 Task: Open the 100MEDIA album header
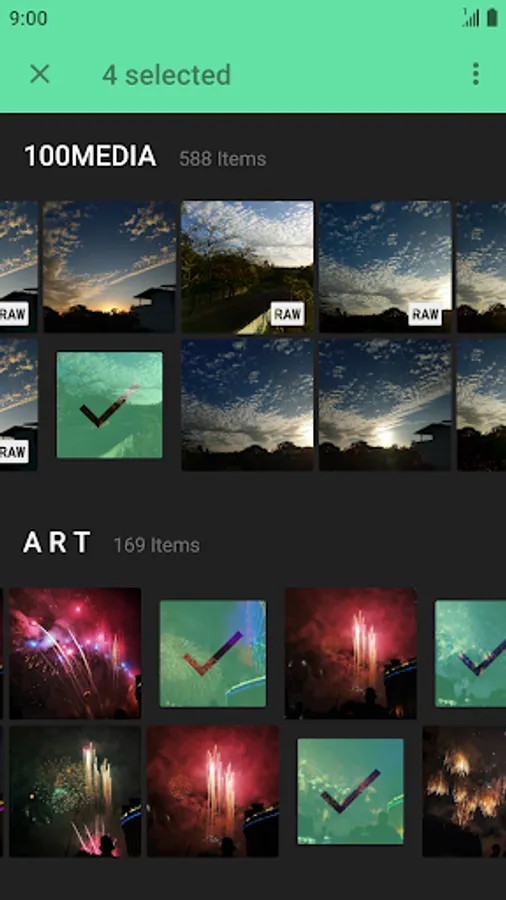90,156
